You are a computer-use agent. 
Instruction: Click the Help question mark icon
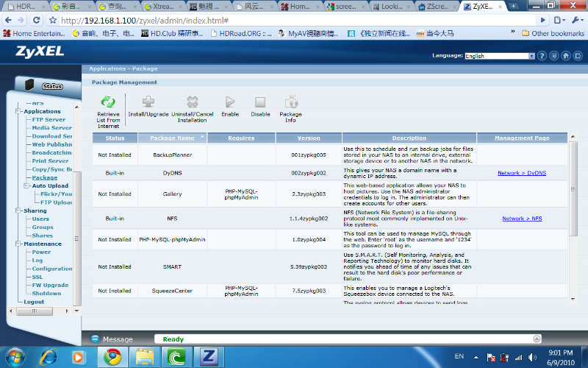pyautogui.click(x=543, y=56)
